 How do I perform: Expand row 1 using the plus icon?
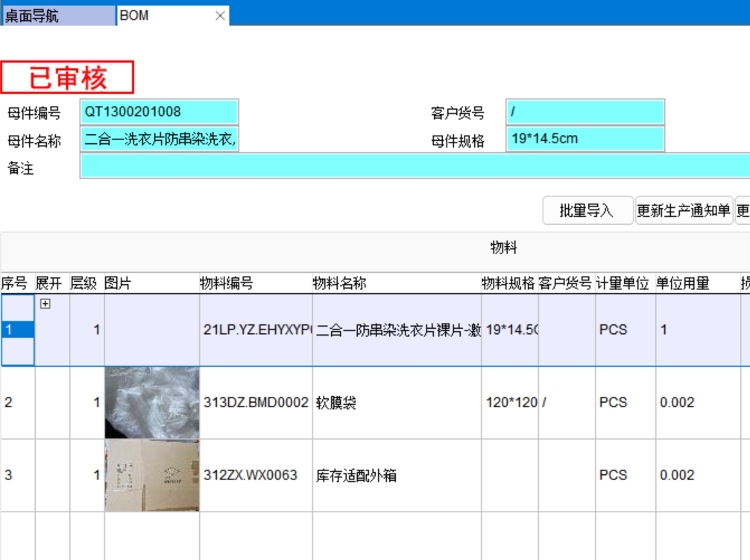click(x=45, y=303)
